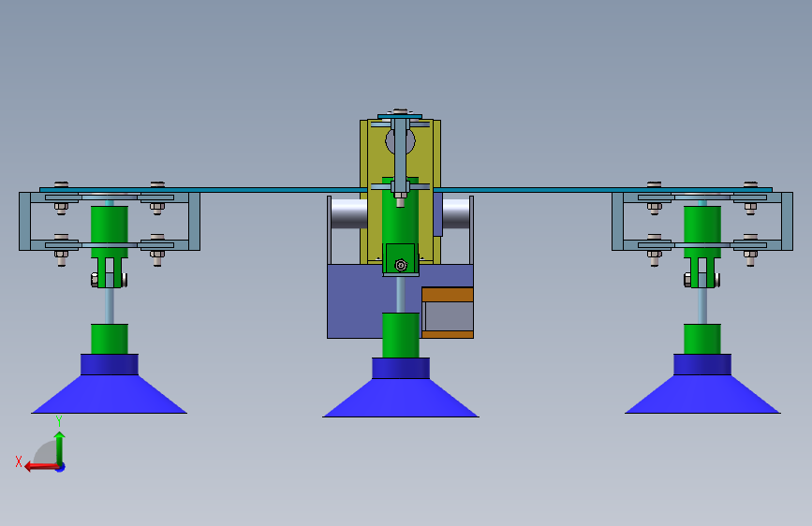This screenshot has height=526, width=812.
Task: Select the left silver cylinder roller
Action: pos(348,213)
